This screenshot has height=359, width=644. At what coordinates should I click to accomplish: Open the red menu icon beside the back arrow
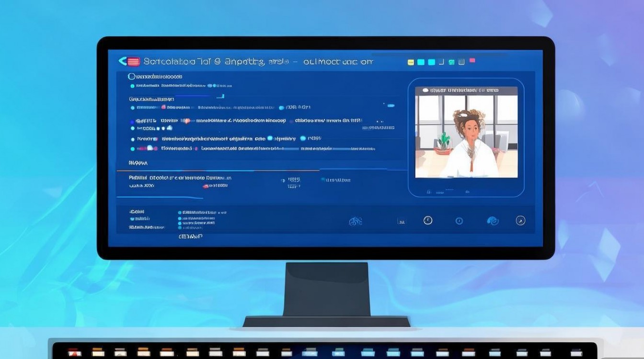(134, 61)
